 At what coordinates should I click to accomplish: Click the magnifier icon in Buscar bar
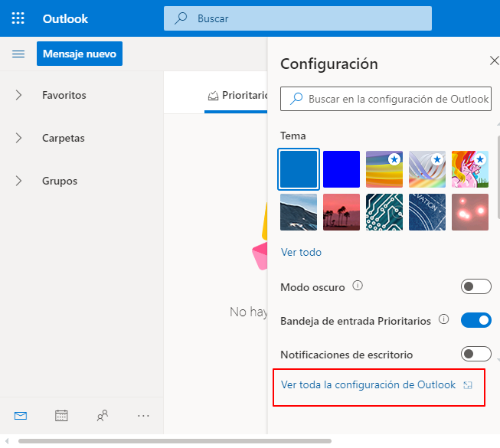pyautogui.click(x=181, y=18)
